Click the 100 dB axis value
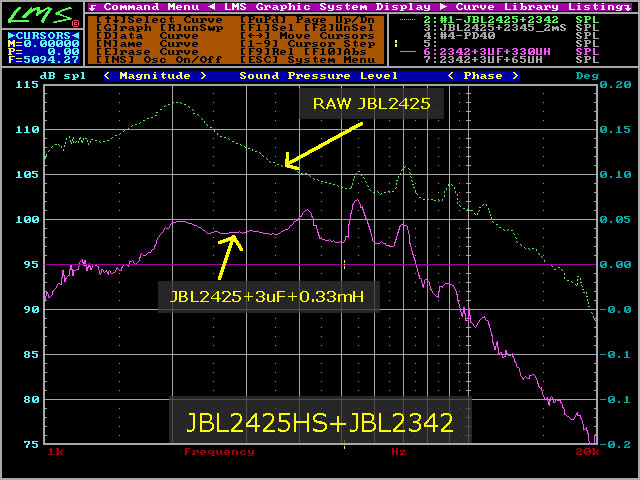 27,220
